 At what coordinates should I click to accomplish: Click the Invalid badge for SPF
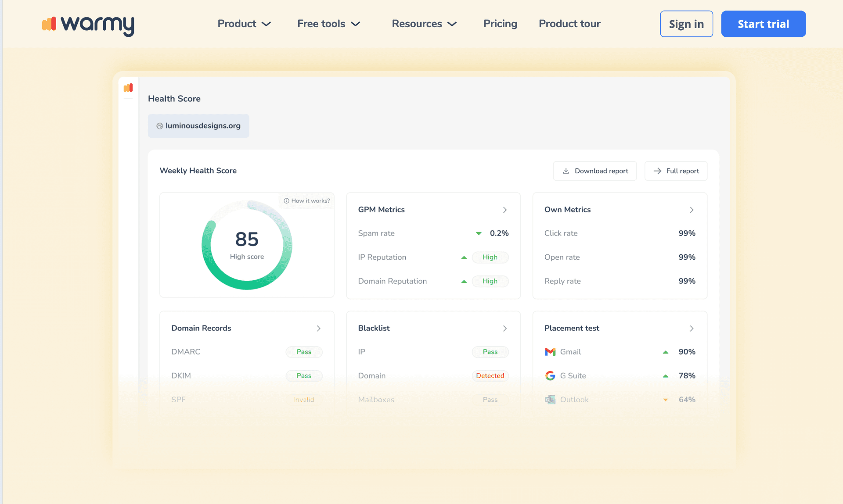coord(304,400)
